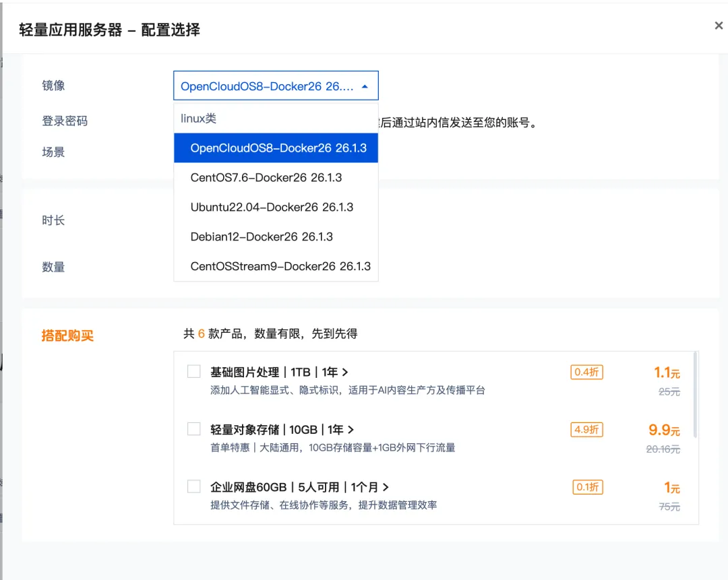Close the 配置选择 dialog

(719, 26)
